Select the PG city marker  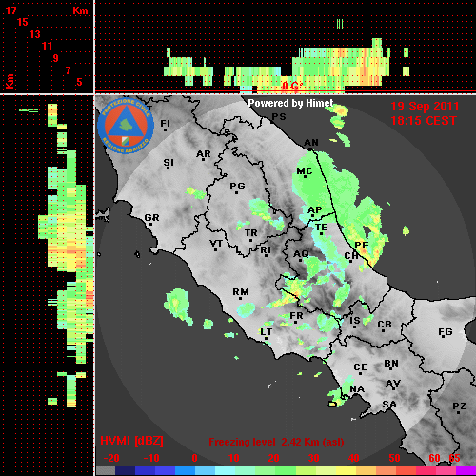click(236, 192)
